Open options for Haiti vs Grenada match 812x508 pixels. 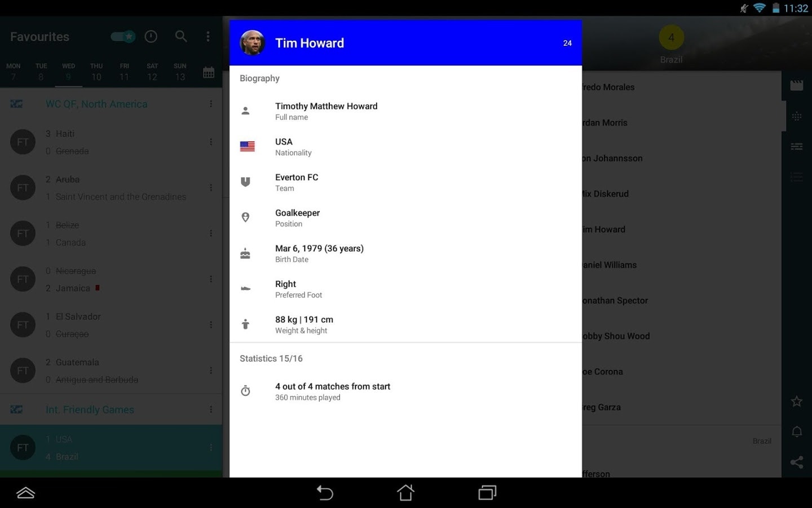211,142
